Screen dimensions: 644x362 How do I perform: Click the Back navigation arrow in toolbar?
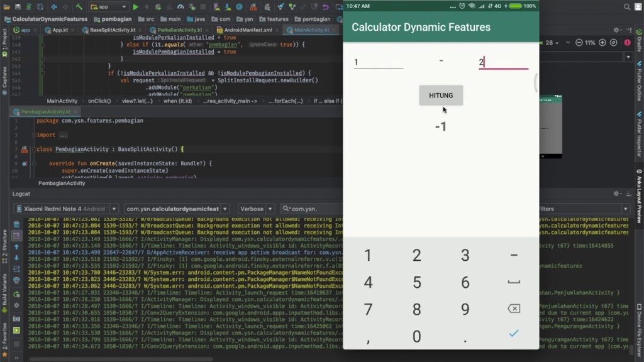54,6
